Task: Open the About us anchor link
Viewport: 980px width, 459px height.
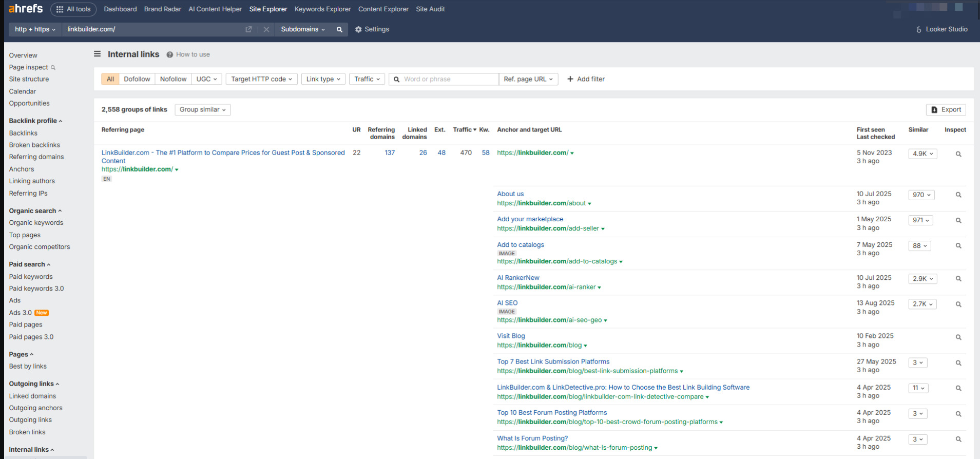Action: [510, 194]
